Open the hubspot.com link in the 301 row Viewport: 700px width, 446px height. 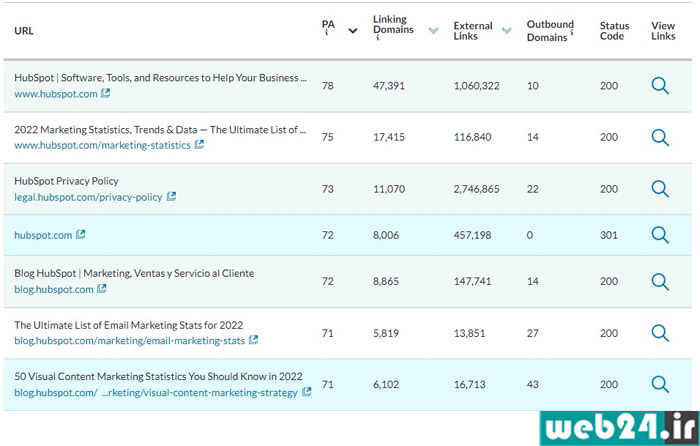pos(43,235)
